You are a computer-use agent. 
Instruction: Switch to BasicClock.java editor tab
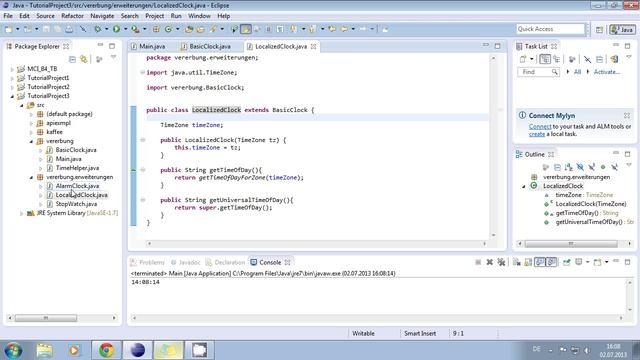tap(206, 47)
